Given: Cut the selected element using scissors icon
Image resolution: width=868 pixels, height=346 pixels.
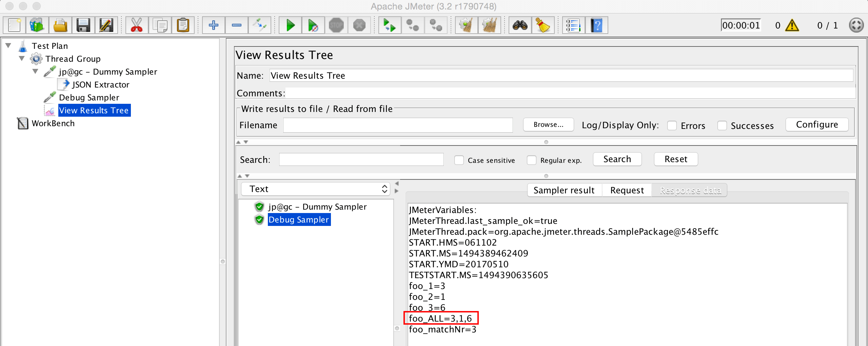Looking at the screenshot, I should (x=137, y=25).
